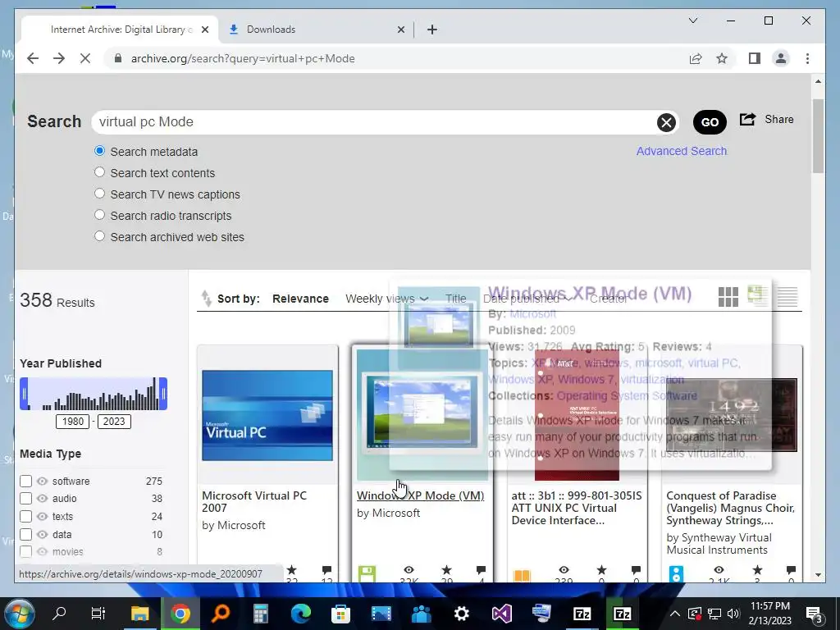Open Advanced Search link
Viewport: 840px width, 630px height.
pyautogui.click(x=682, y=151)
